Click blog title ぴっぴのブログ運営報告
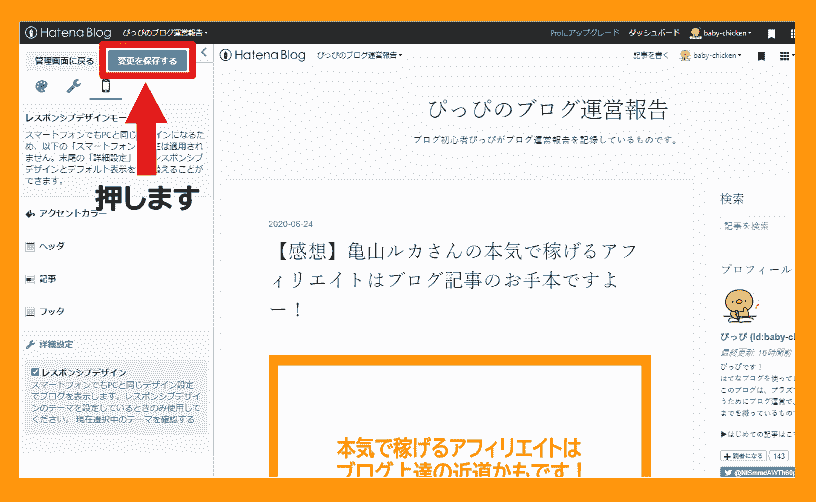Viewport: 816px width, 502px height. click(547, 110)
